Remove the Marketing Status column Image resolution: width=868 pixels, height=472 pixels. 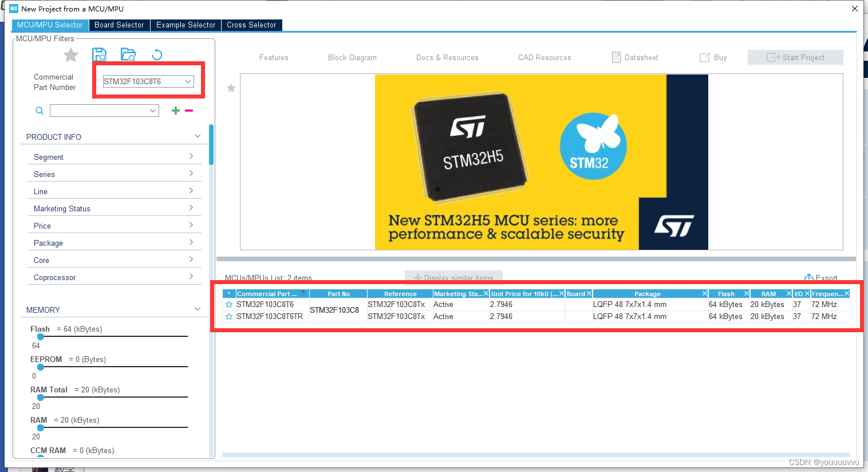click(486, 294)
